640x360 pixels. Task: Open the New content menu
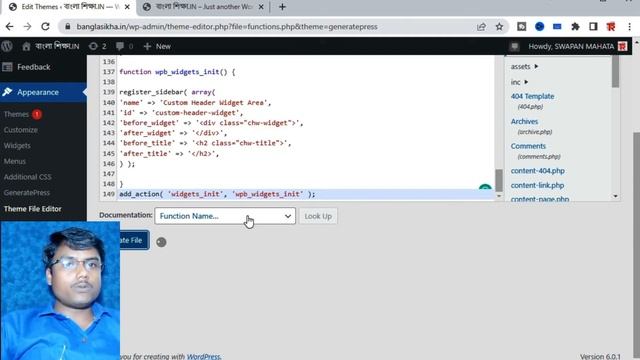point(157,46)
